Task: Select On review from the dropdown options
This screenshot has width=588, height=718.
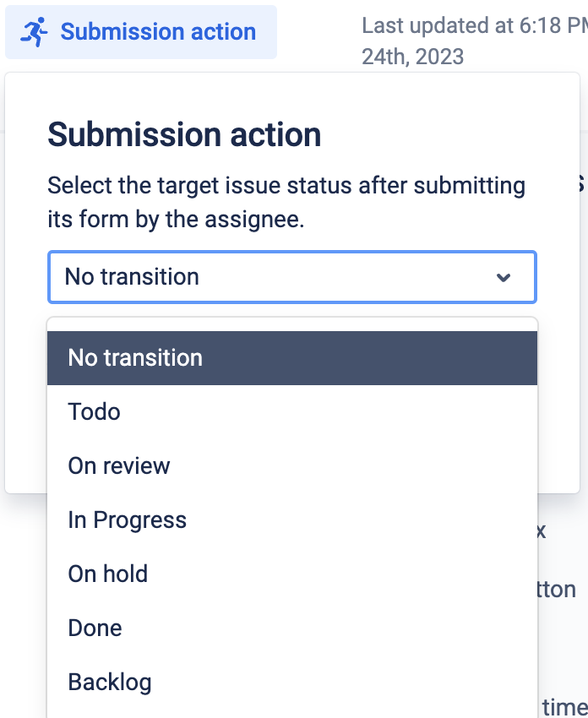Action: click(118, 465)
